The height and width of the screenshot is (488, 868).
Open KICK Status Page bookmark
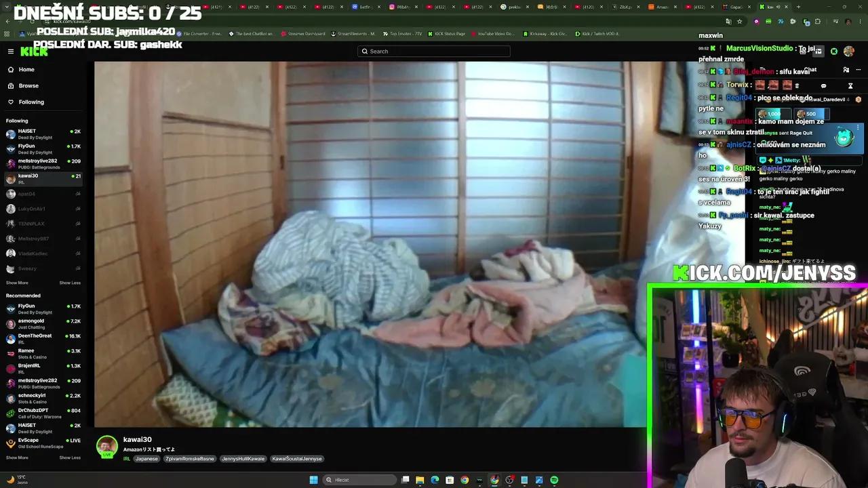point(446,34)
